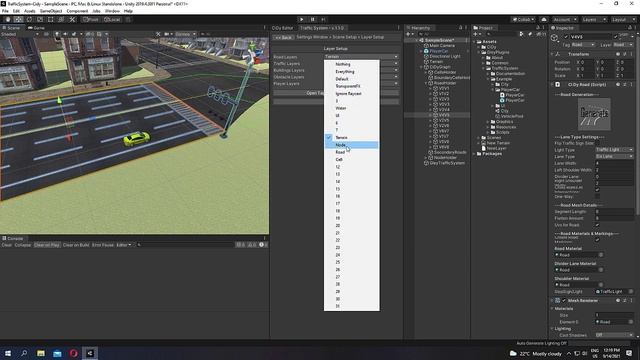
Task: Open the Collab dropdown
Action: pyautogui.click(x=523, y=20)
